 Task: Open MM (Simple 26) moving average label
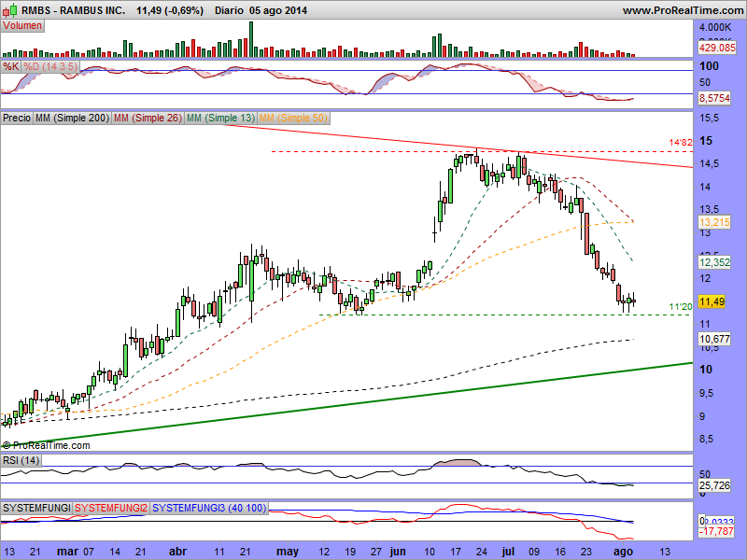(148, 118)
